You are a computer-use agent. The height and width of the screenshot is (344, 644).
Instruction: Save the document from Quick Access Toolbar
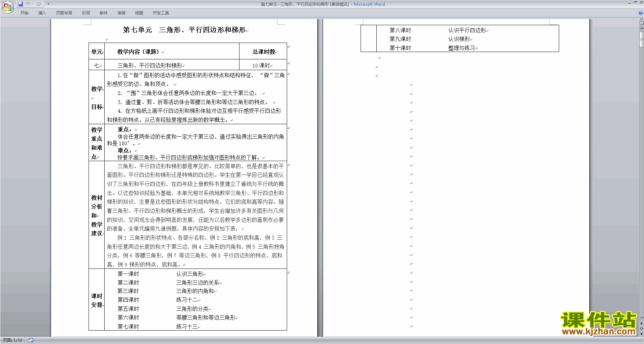[x=20, y=4]
